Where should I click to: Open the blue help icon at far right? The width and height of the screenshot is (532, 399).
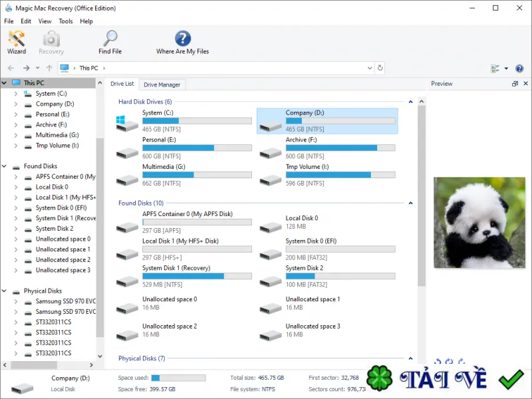[x=519, y=68]
